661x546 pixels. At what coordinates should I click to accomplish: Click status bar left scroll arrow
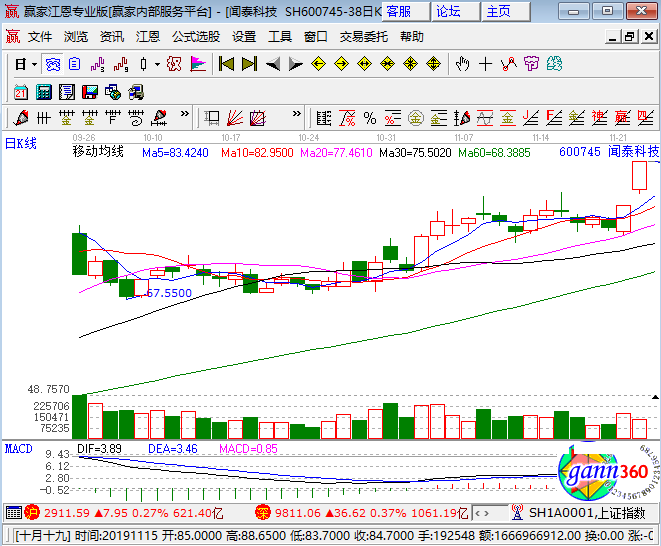pos(478,514)
